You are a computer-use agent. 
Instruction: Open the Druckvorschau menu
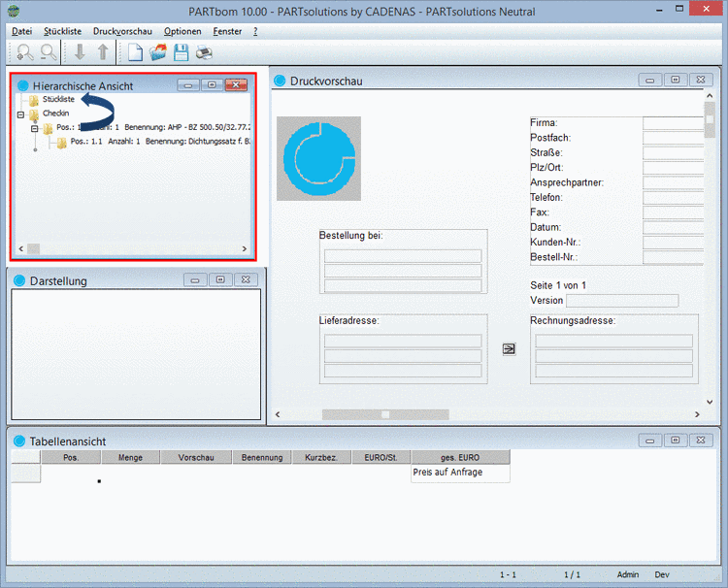[122, 31]
